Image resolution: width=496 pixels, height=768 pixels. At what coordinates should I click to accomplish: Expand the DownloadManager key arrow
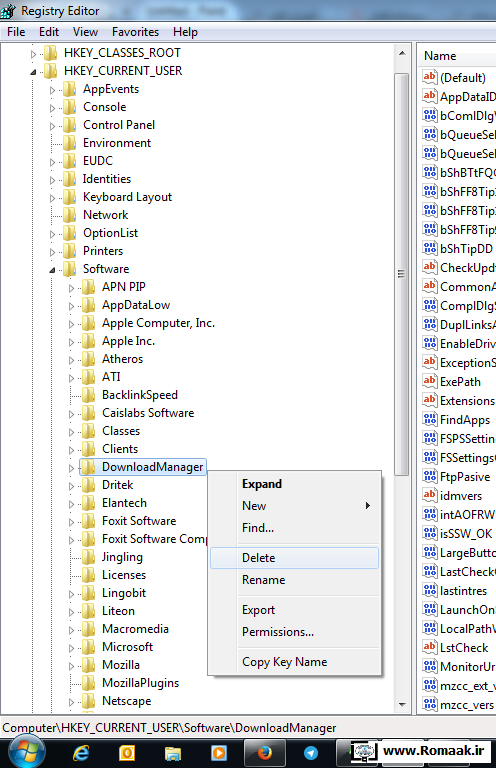pyautogui.click(x=71, y=468)
